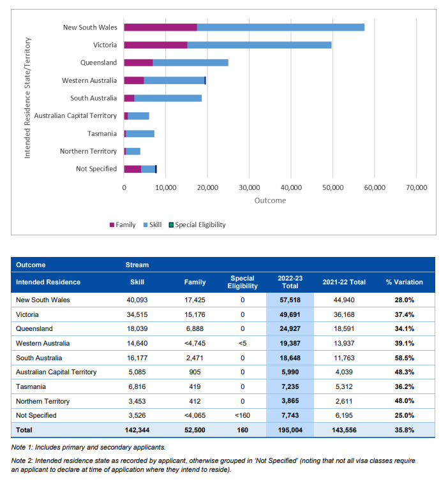Image resolution: width=448 pixels, height=484 pixels.
Task: Click the Family legend color swatch
Action: tap(112, 225)
